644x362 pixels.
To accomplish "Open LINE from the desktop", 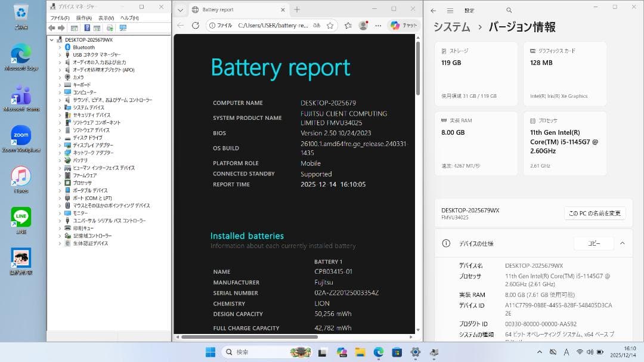I will pyautogui.click(x=21, y=218).
